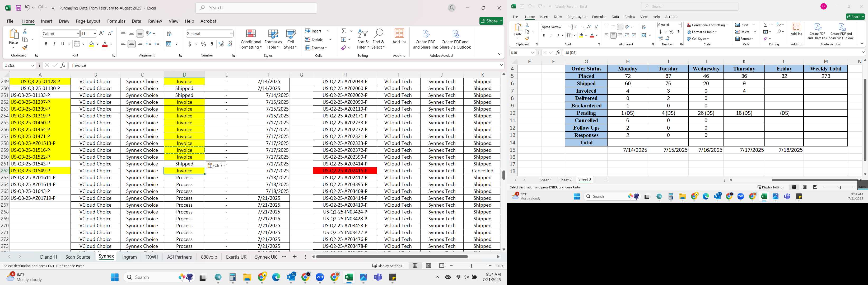Toggle Wrap Text in Purchasing Data window
This screenshot has width=868, height=285.
[169, 33]
